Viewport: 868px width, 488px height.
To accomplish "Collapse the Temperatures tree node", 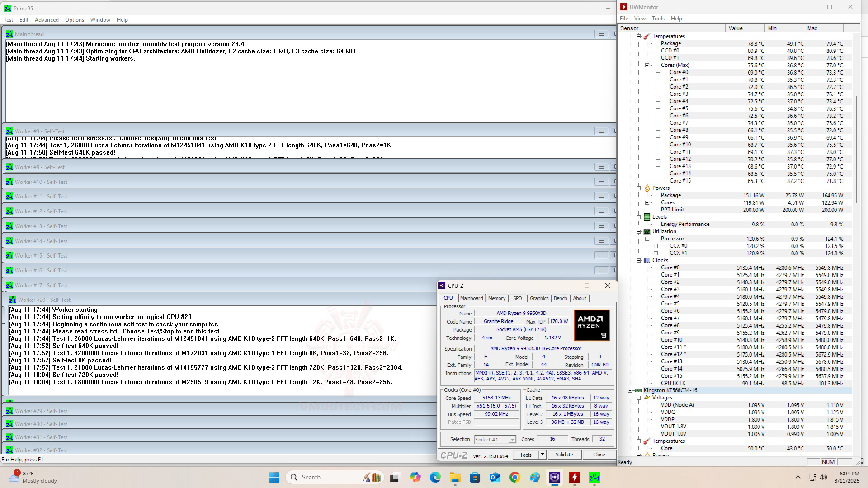I will (639, 36).
